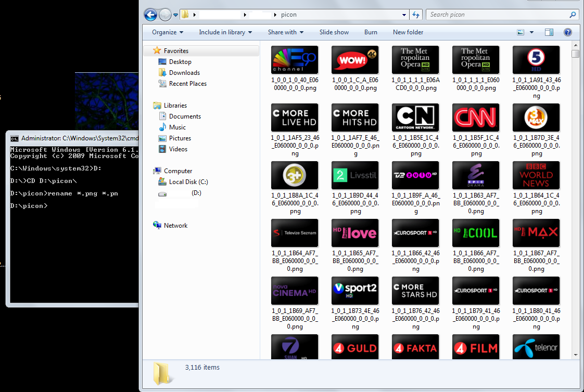Image resolution: width=584 pixels, height=392 pixels.
Task: Select the C More Stars HD thumbnail
Action: 415,291
